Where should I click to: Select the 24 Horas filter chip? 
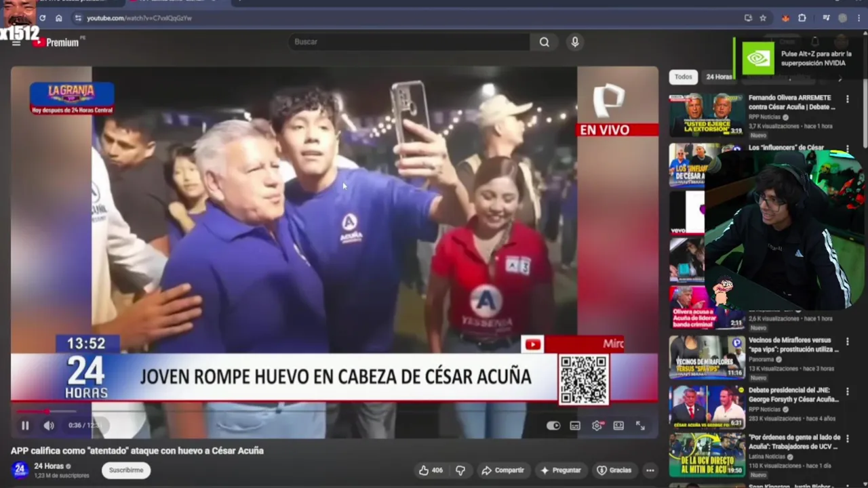(x=719, y=77)
